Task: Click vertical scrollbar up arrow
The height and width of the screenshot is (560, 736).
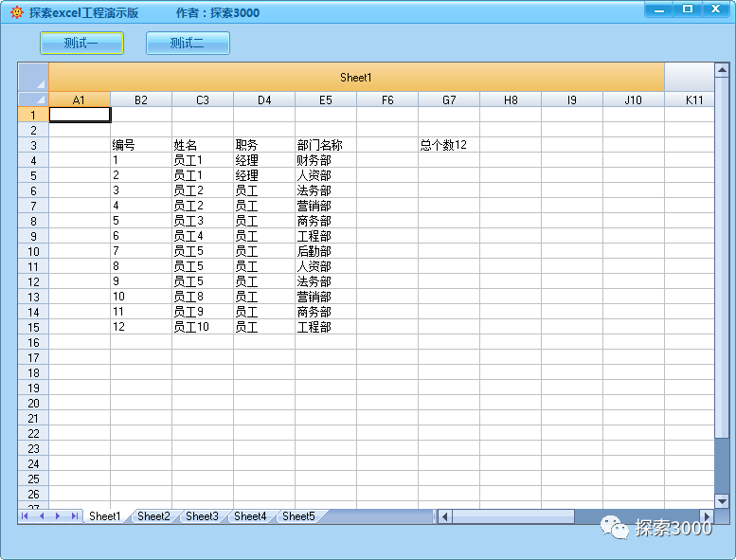Action: pos(722,70)
